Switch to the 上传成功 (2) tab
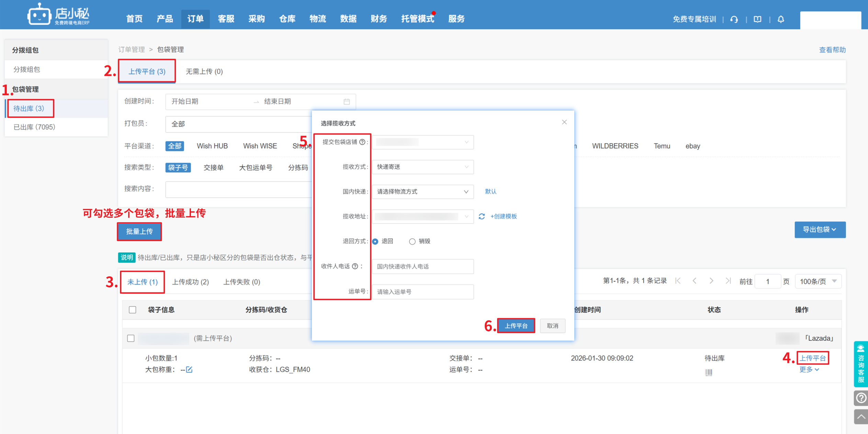 tap(190, 282)
